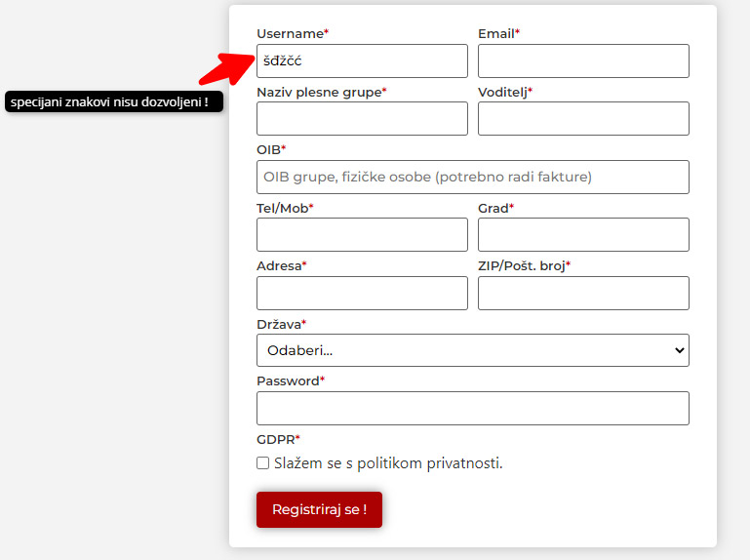Click into the Email field

583,60
